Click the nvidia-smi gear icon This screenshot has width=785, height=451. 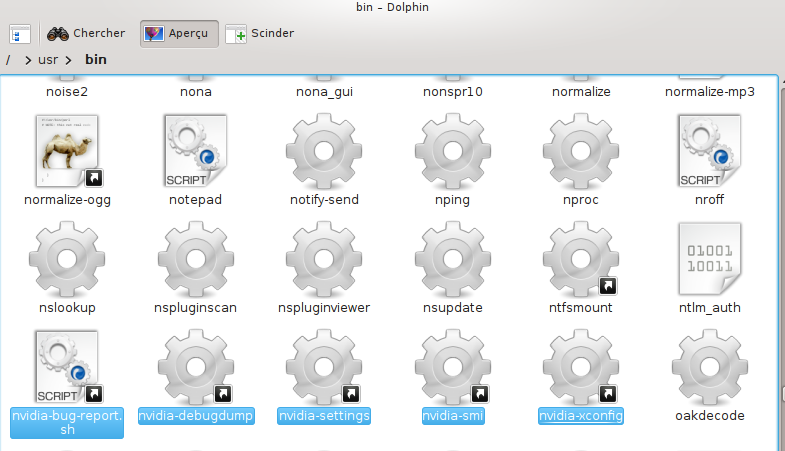click(453, 366)
